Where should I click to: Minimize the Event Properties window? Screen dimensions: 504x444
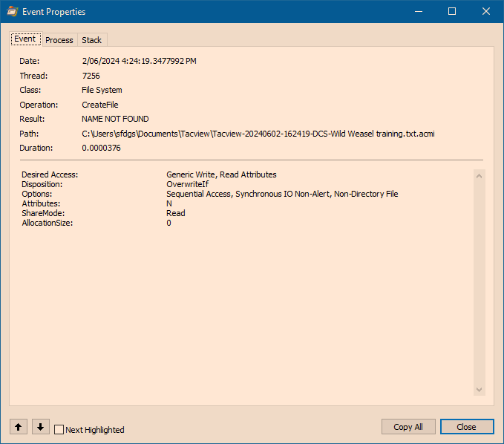[419, 12]
